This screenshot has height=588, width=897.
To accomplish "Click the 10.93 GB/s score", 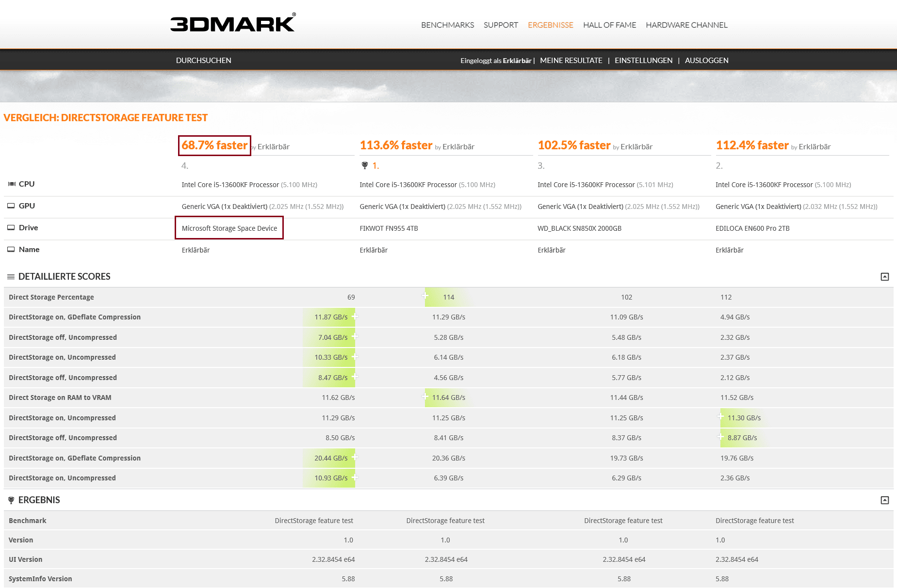I will coord(331,478).
